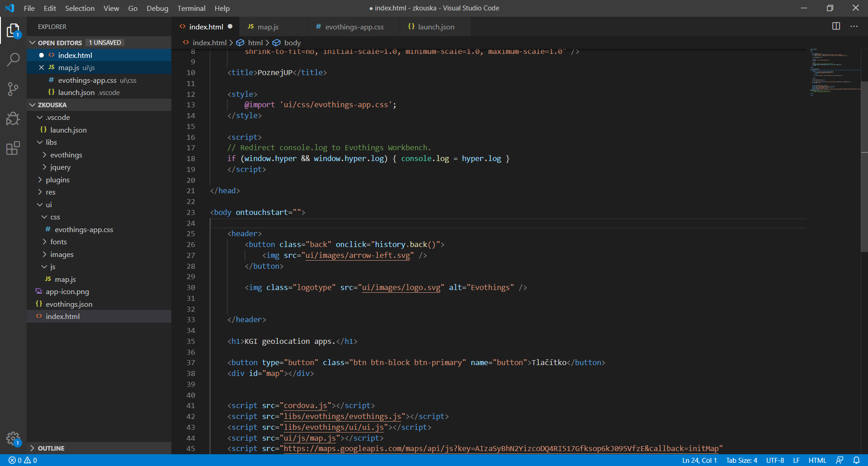Click the HTML icon in breadcrumb index.html

tap(186, 43)
